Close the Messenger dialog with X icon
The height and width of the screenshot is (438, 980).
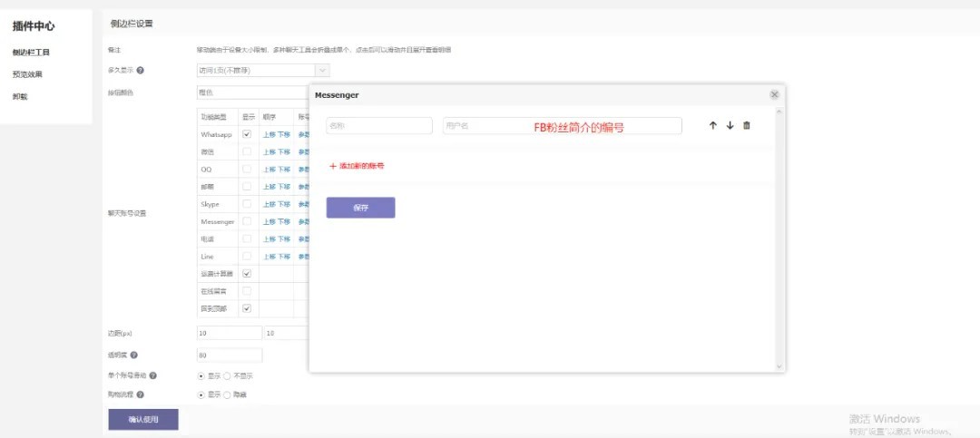pyautogui.click(x=774, y=94)
